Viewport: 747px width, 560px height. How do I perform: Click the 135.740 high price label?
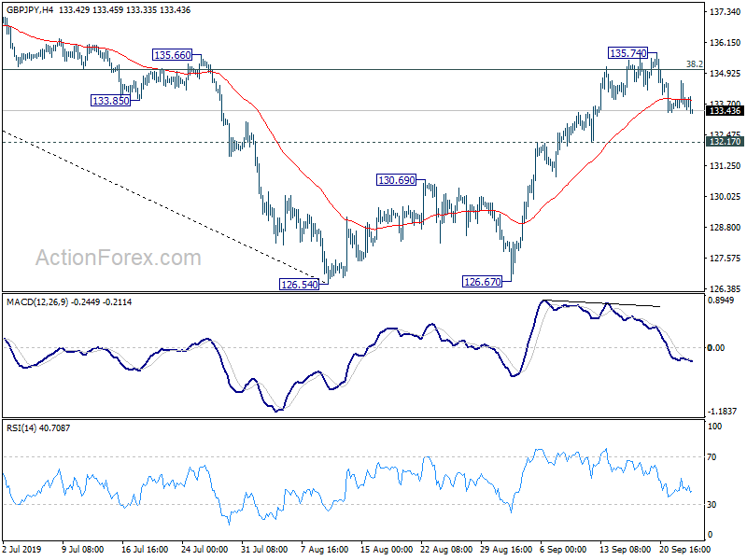pyautogui.click(x=628, y=53)
